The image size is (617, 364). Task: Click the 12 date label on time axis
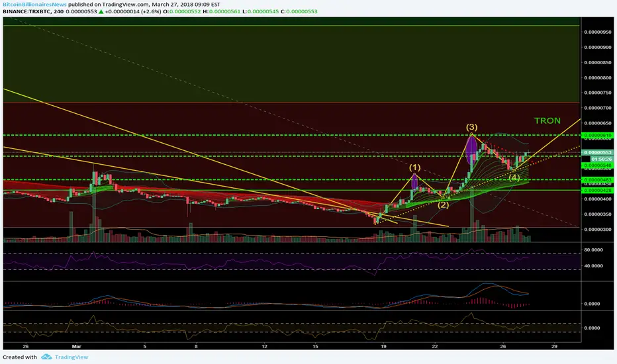pyautogui.click(x=264, y=347)
